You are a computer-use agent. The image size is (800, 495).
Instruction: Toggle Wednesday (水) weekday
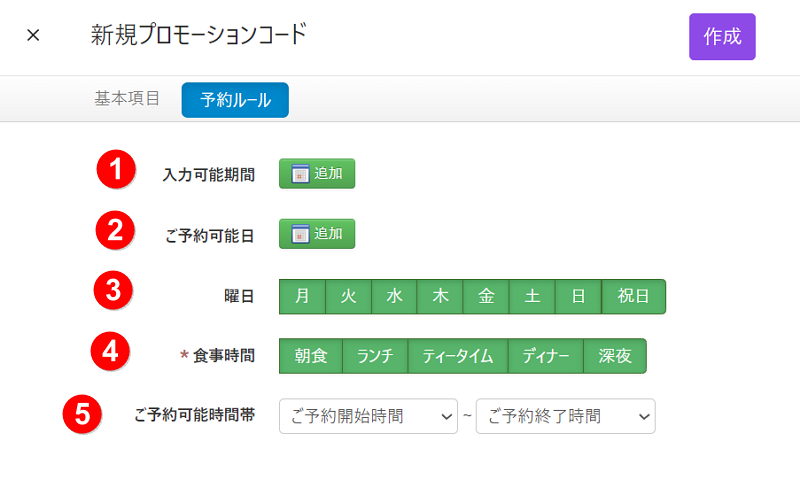[x=394, y=297]
